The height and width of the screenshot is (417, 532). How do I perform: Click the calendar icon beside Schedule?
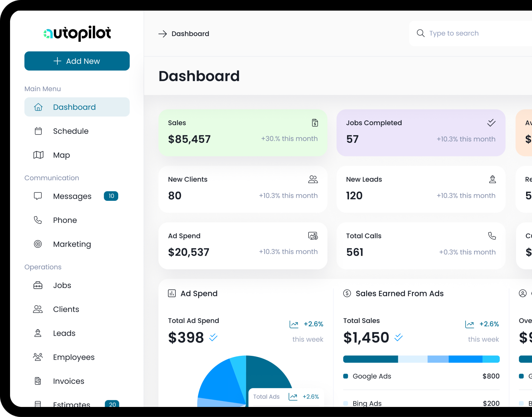[x=38, y=131]
